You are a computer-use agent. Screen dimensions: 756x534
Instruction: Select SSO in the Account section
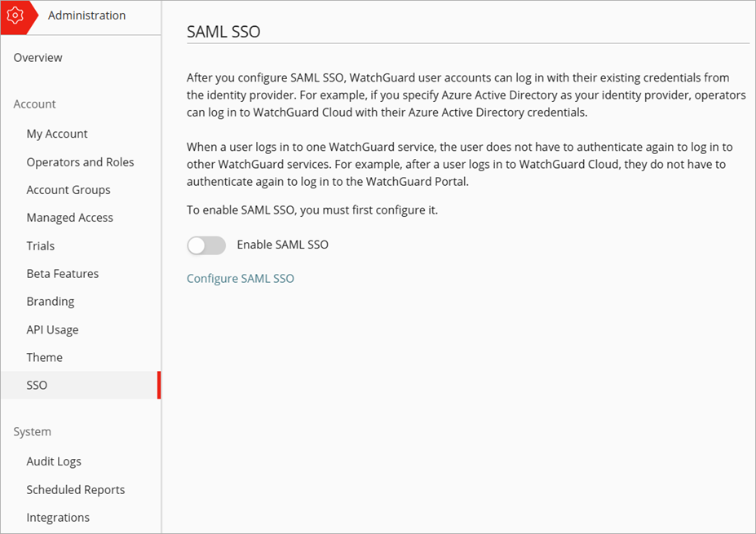[x=36, y=384]
